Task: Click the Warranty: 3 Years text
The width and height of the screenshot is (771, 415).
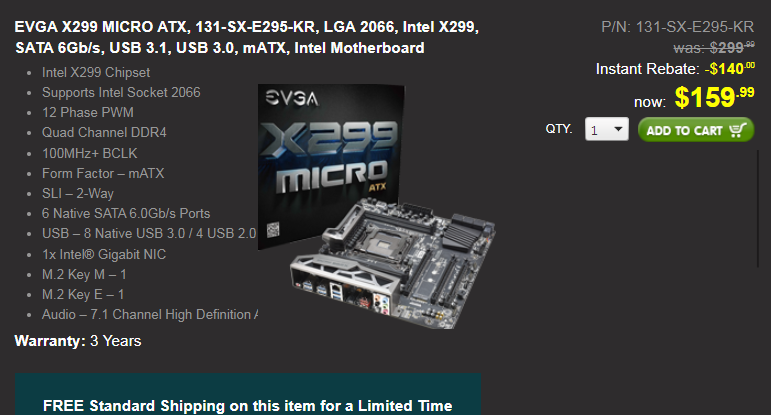Action: click(78, 341)
